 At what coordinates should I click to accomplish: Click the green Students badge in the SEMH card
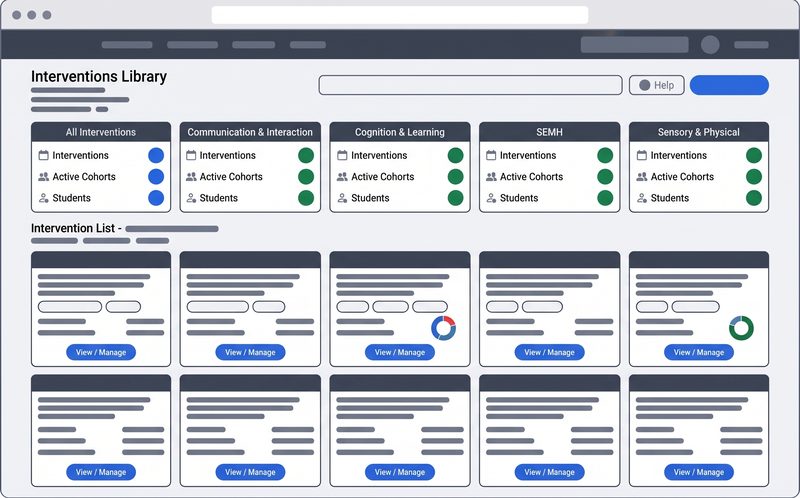pyautogui.click(x=605, y=198)
